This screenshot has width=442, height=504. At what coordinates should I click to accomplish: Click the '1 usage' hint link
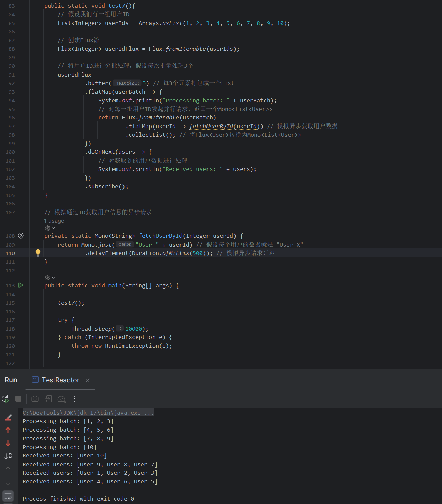(54, 221)
